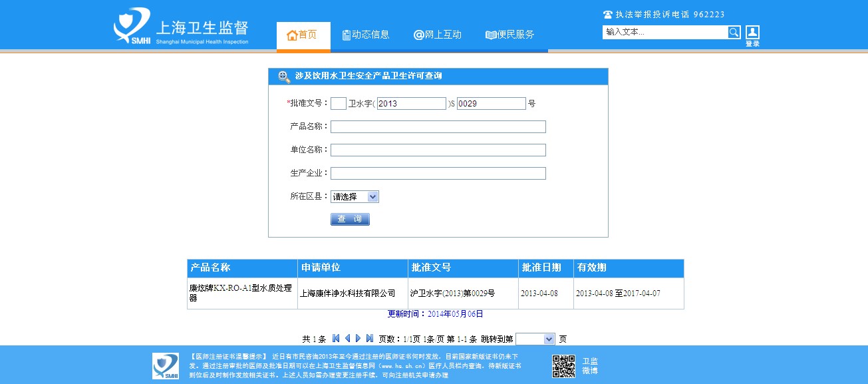Image resolution: width=868 pixels, height=384 pixels.
Task: Click the magnifier search icon in header
Action: tap(734, 32)
